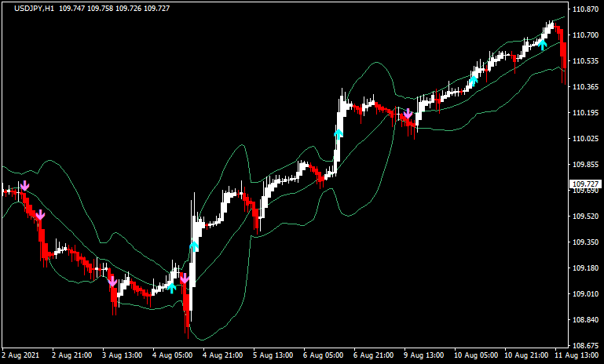604x364 pixels.
Task: Click the last cyan up arrow near 10 Aug 21:00
Action: tap(542, 44)
